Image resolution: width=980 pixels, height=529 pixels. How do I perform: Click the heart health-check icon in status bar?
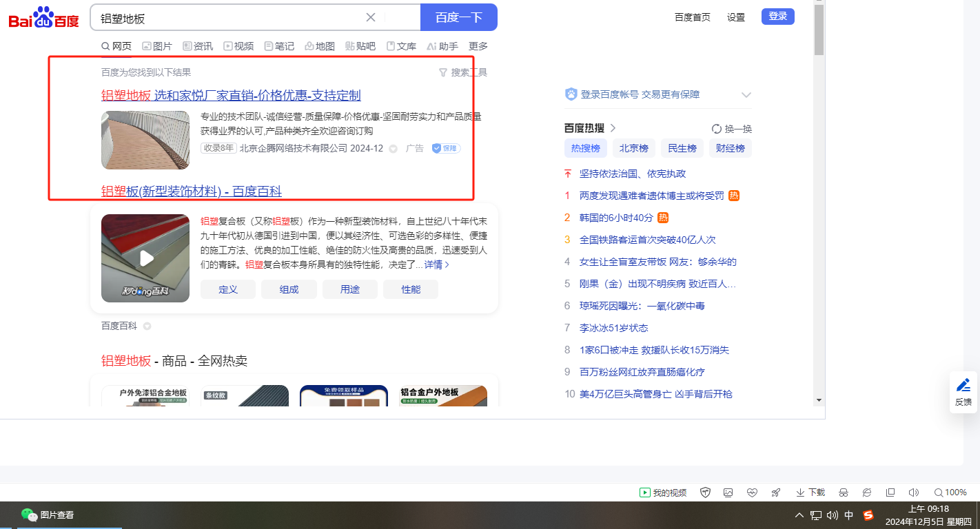[x=752, y=492]
